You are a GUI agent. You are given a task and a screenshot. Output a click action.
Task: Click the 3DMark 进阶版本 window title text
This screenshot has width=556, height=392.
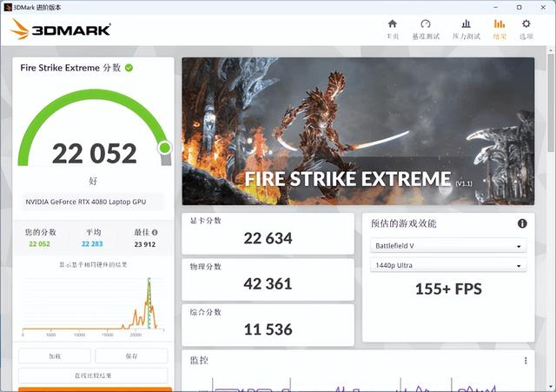tap(37, 7)
